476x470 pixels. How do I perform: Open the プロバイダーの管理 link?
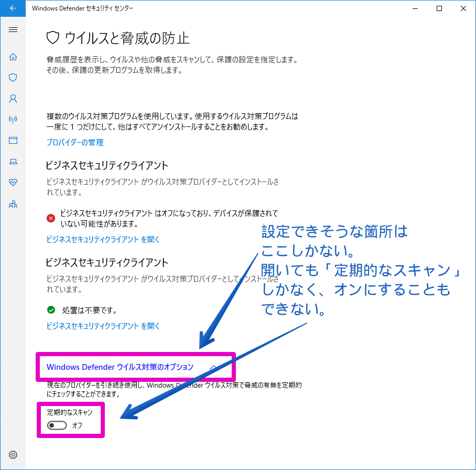point(75,142)
